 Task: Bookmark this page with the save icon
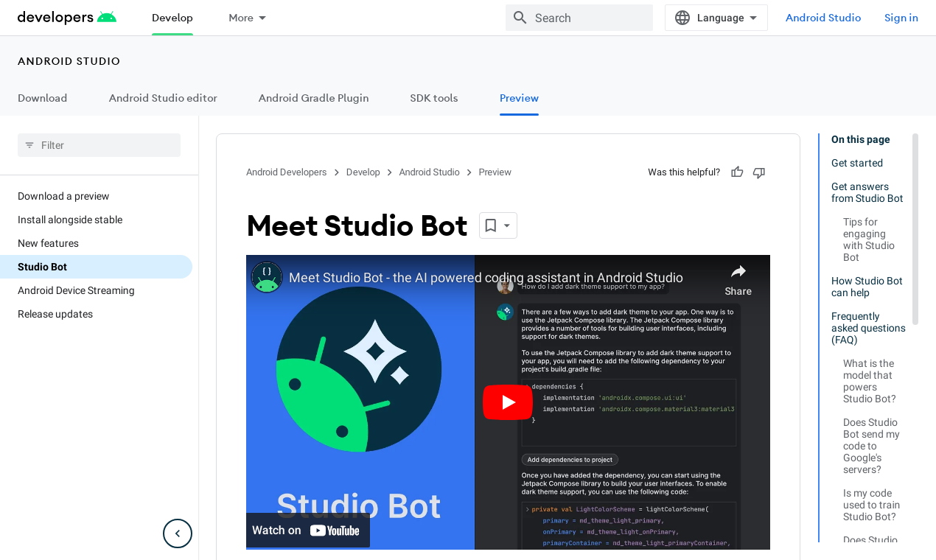(x=490, y=225)
